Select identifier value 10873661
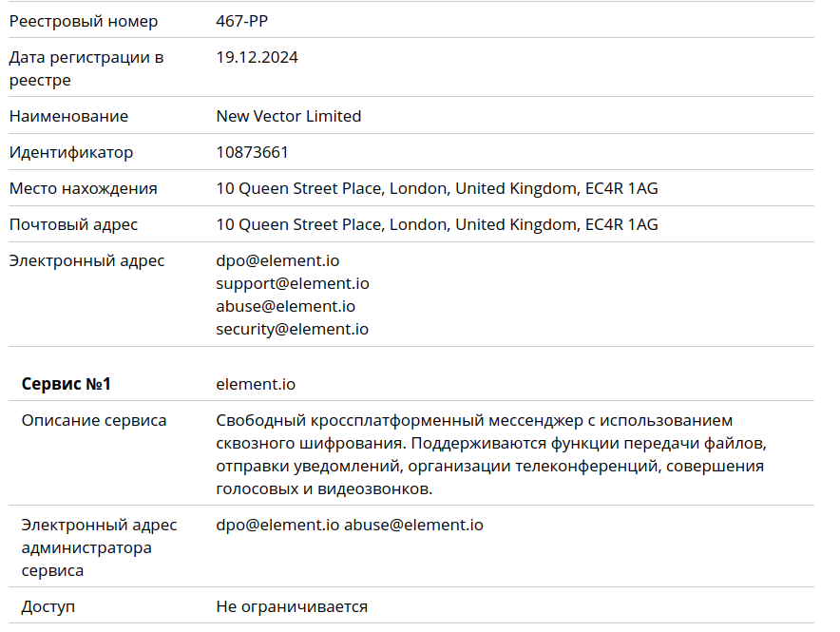 [x=252, y=152]
